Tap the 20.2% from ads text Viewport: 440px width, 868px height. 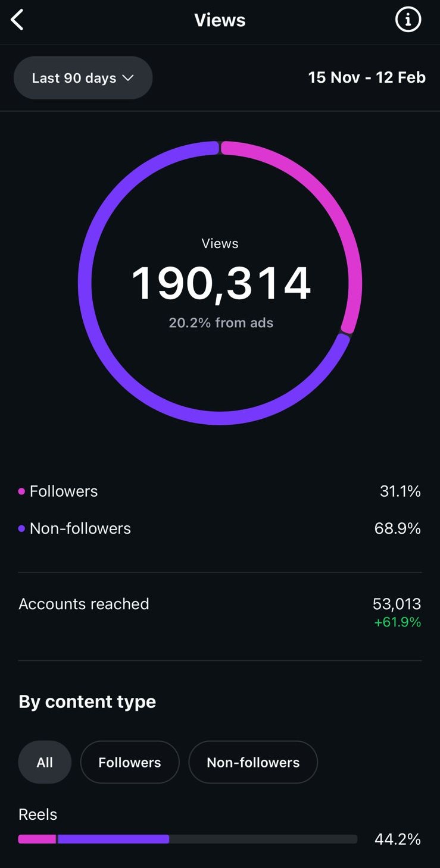click(221, 323)
